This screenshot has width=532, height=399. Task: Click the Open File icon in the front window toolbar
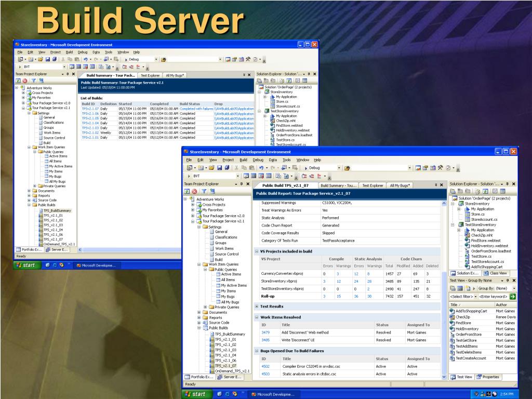[x=212, y=168]
